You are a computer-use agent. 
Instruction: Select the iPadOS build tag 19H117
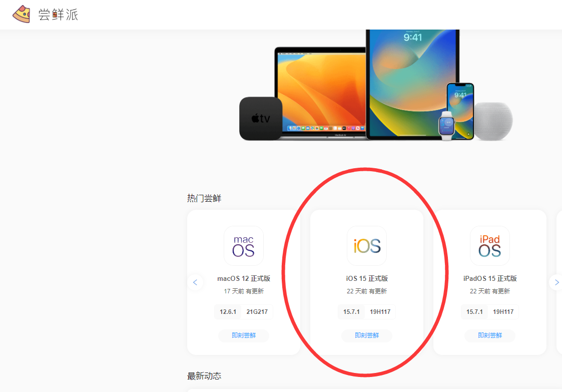[503, 312]
